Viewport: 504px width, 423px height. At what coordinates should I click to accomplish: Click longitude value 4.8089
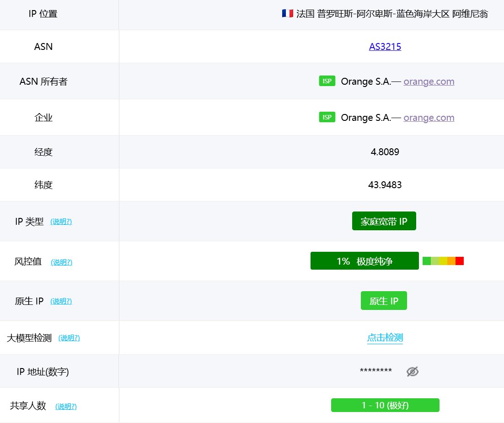point(385,152)
